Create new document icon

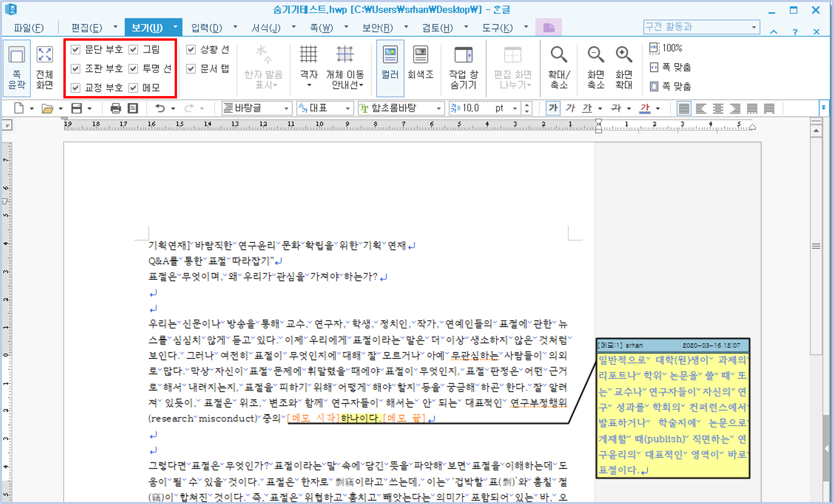(x=19, y=108)
